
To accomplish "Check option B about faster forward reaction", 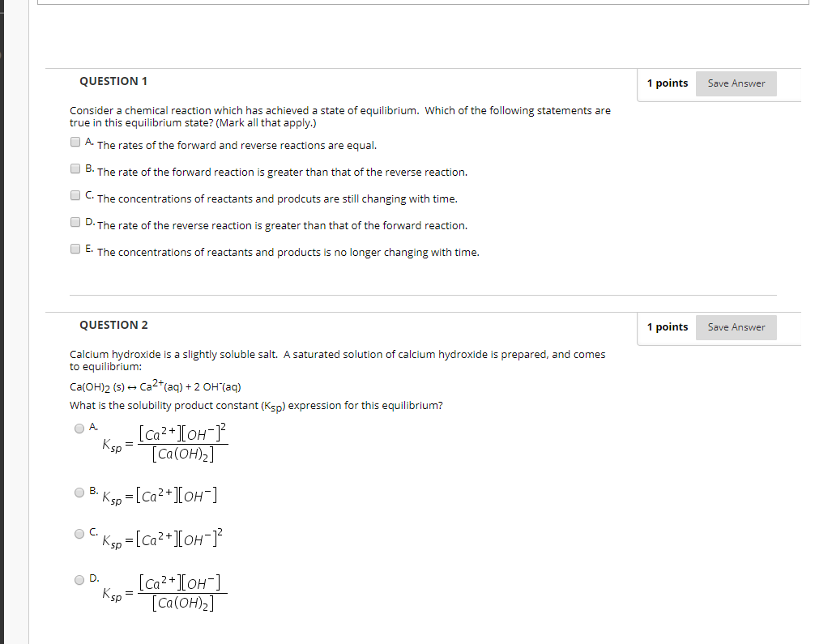I will point(75,168).
